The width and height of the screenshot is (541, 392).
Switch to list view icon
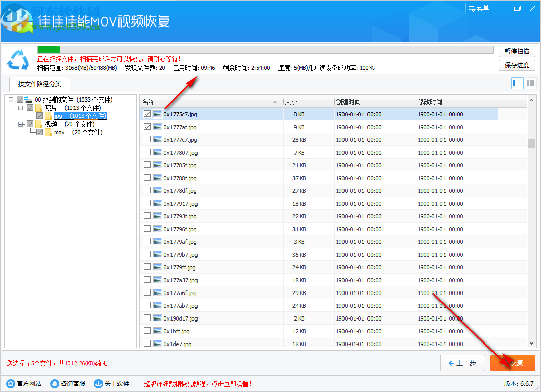click(517, 83)
